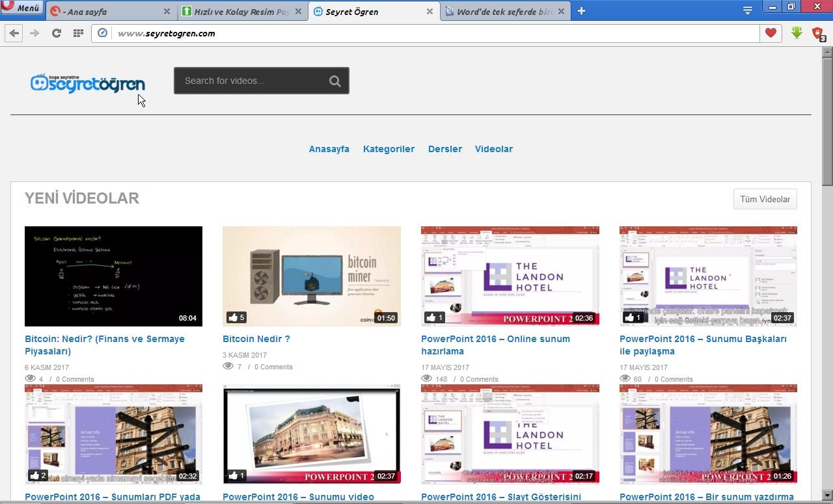Viewport: 833px width, 504px height.
Task: Click 0 Comments under Online sunum hazırlama
Action: (x=479, y=379)
